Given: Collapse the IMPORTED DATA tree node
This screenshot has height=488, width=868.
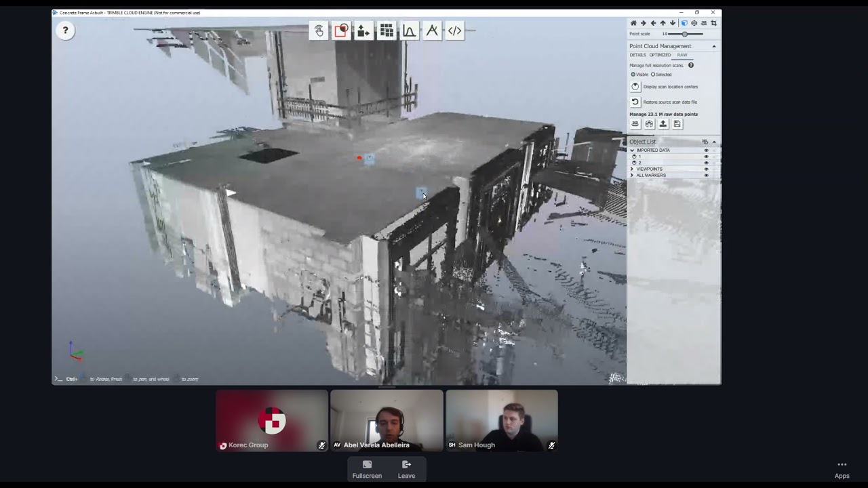Looking at the screenshot, I should pos(632,150).
